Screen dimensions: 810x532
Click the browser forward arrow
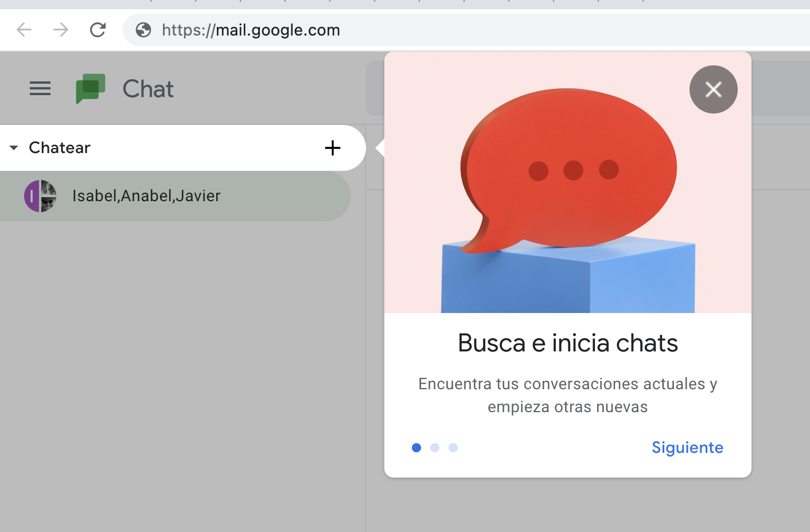tap(61, 30)
